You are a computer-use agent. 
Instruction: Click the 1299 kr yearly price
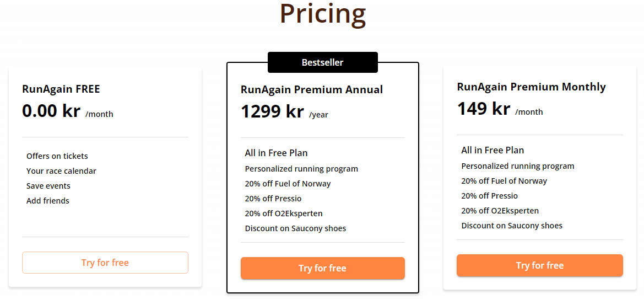(x=272, y=111)
